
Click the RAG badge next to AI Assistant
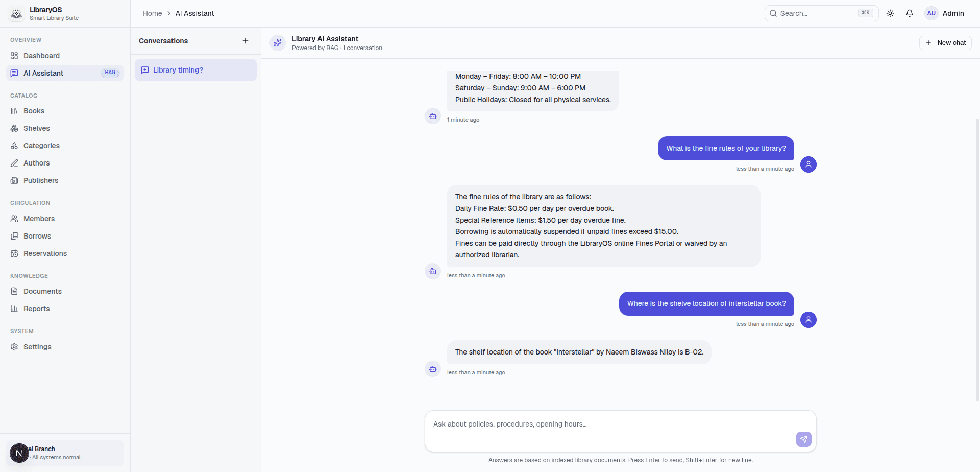coord(110,73)
